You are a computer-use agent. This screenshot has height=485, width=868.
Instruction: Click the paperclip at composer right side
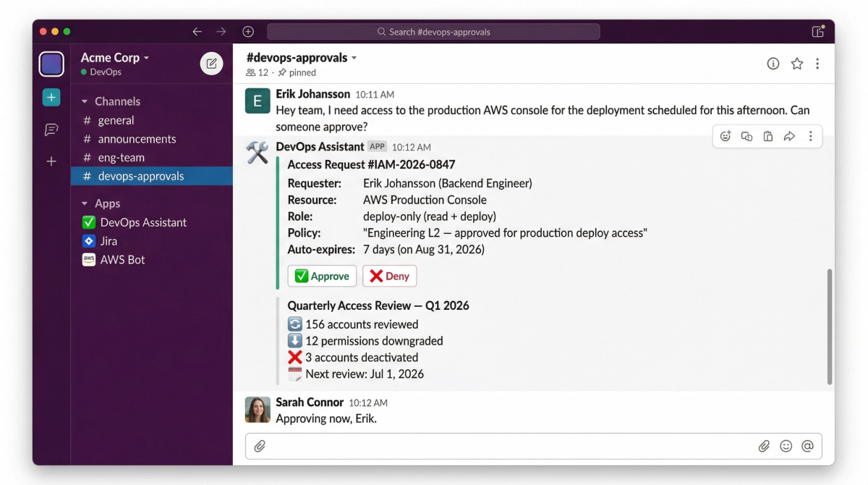click(x=764, y=446)
